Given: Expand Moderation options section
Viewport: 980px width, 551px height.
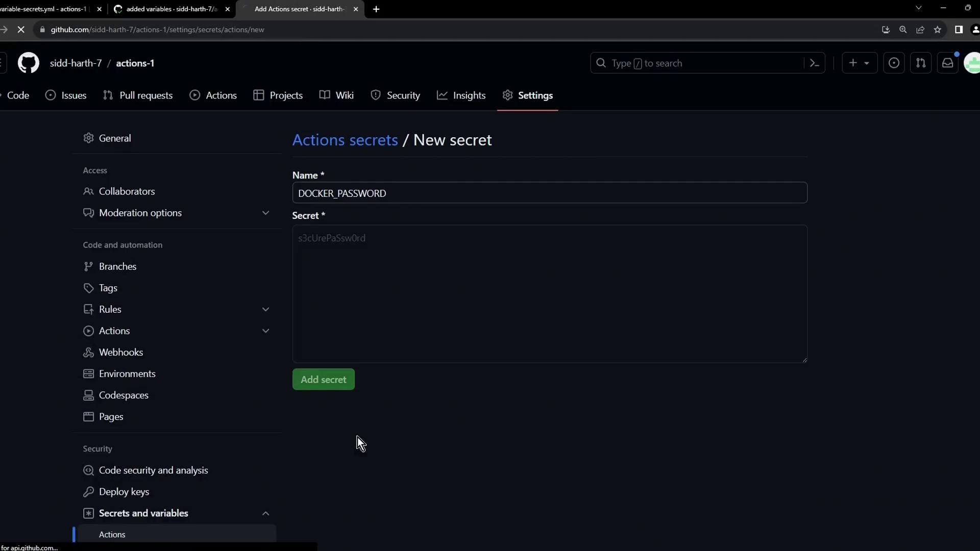Looking at the screenshot, I should click(265, 213).
